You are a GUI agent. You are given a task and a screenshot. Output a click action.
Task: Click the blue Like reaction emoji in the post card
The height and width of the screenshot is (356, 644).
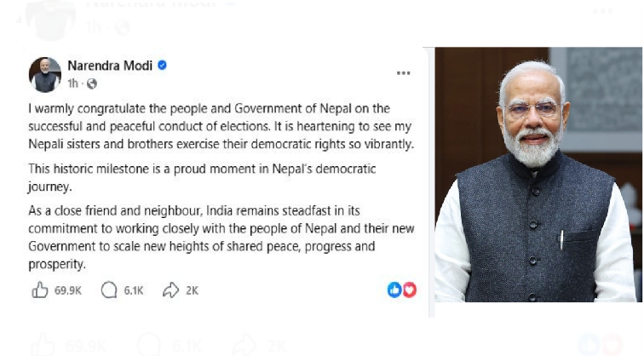pos(394,290)
